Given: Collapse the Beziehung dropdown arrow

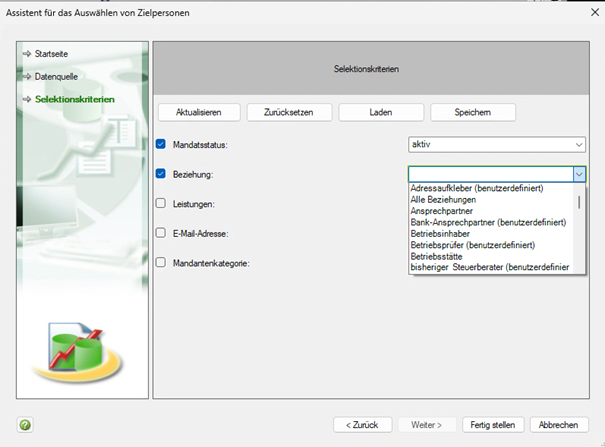Looking at the screenshot, I should point(577,174).
